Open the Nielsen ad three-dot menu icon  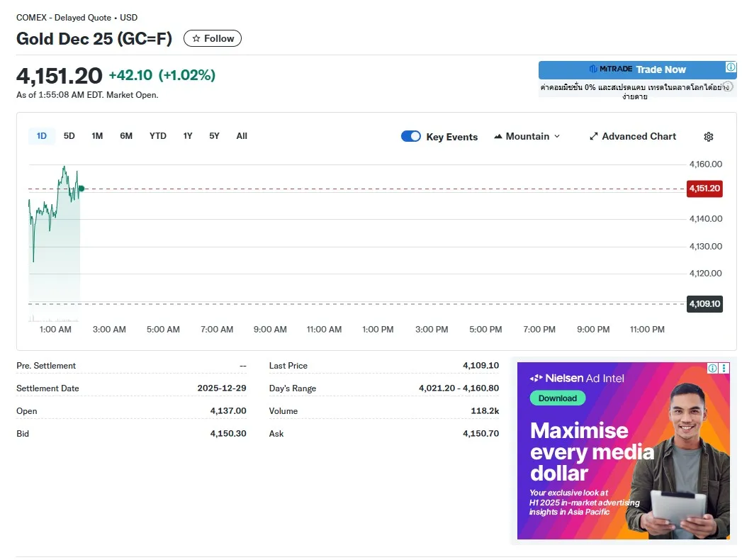click(x=724, y=369)
